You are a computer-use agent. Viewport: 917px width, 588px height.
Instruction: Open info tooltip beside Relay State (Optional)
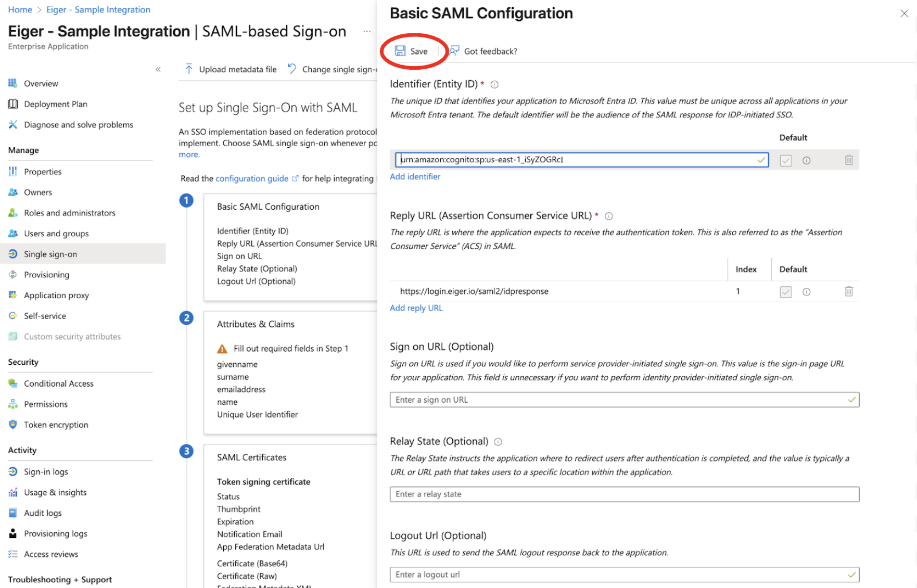pyautogui.click(x=498, y=442)
